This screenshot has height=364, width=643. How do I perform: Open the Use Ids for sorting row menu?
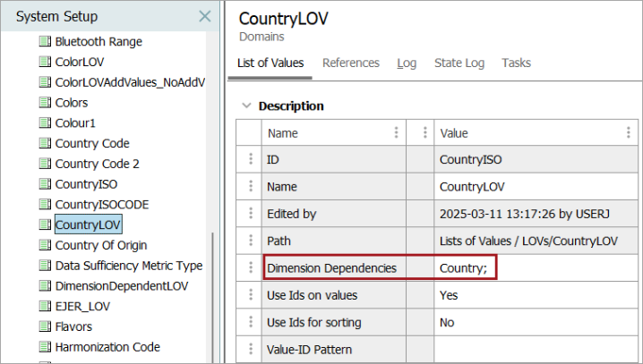click(251, 322)
